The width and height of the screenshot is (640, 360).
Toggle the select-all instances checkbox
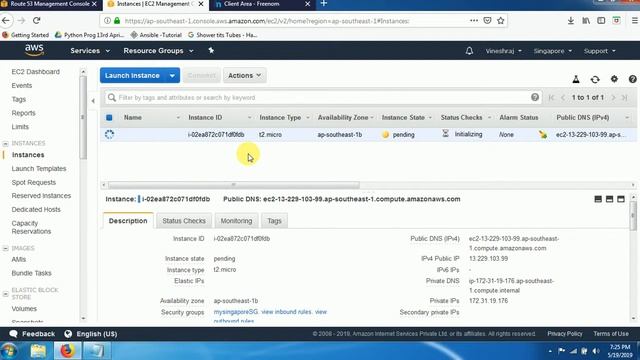tap(109, 118)
